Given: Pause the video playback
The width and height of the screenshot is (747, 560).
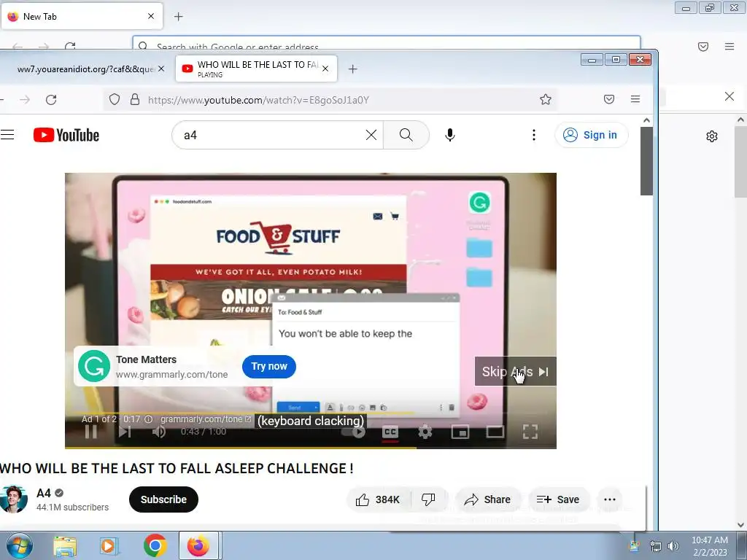Looking at the screenshot, I should coord(91,432).
